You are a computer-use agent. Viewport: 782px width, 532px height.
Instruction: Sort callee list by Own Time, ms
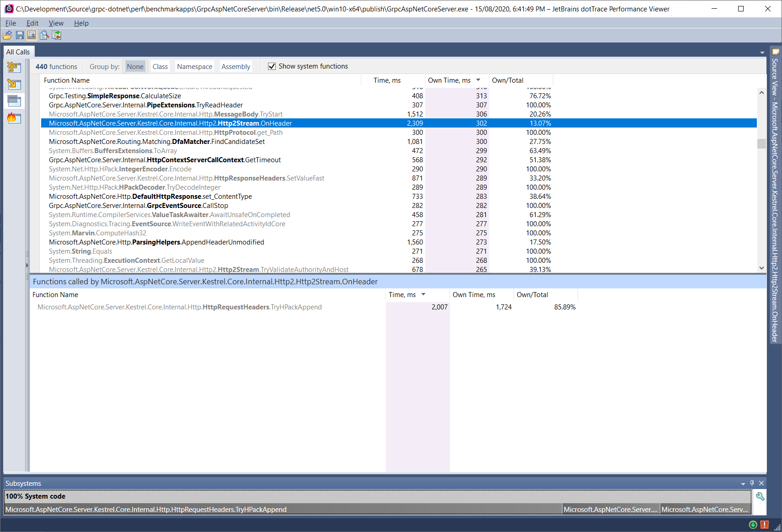click(482, 295)
